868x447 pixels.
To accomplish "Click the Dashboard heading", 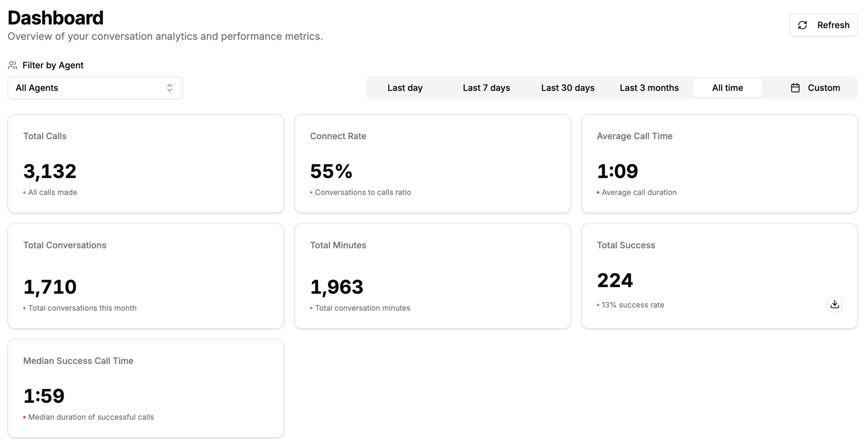I will click(56, 18).
